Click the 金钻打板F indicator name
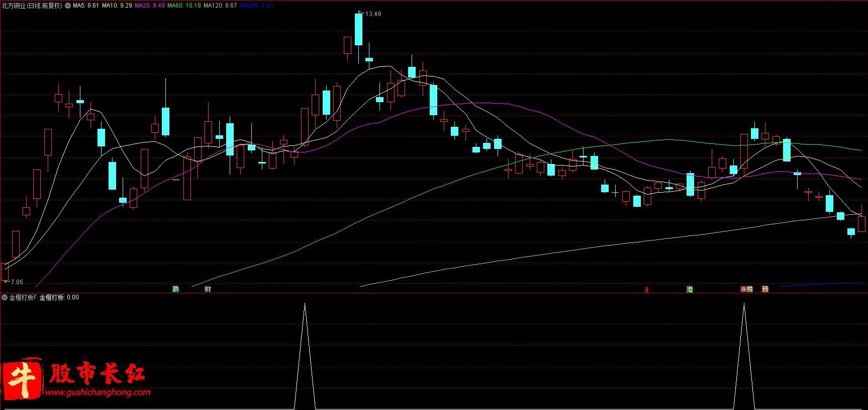The height and width of the screenshot is (410, 868). (23, 297)
